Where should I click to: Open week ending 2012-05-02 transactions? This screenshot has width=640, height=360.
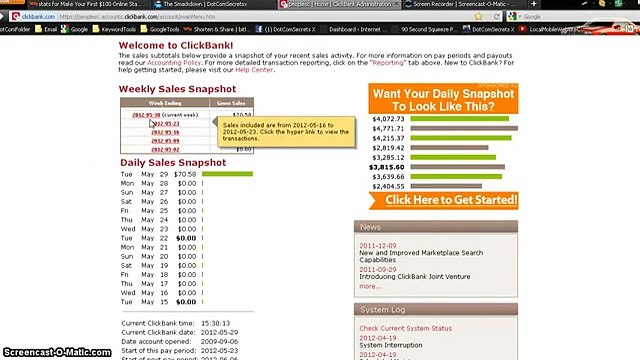(165, 149)
